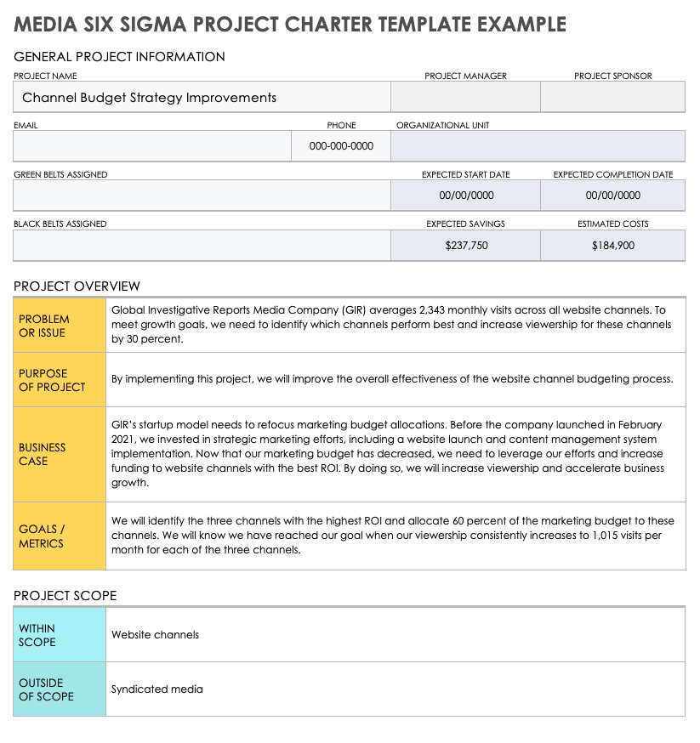Click the cyan Within Scope label cell
This screenshot has height=743, width=700.
pos(60,635)
